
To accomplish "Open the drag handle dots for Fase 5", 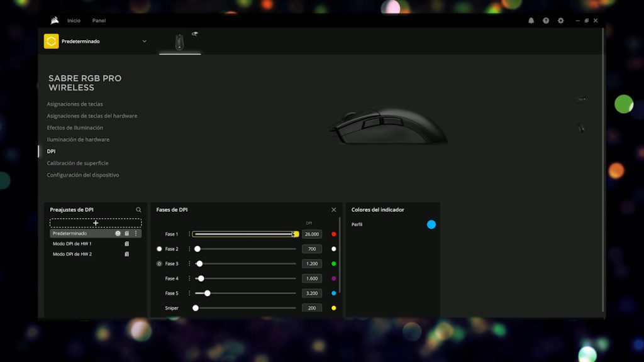I will [x=189, y=293].
